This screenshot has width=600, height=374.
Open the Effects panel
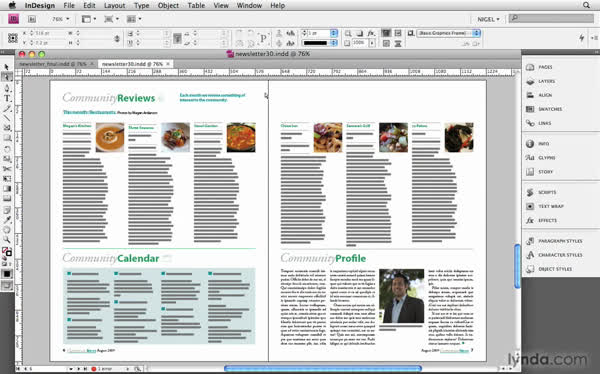tap(547, 220)
